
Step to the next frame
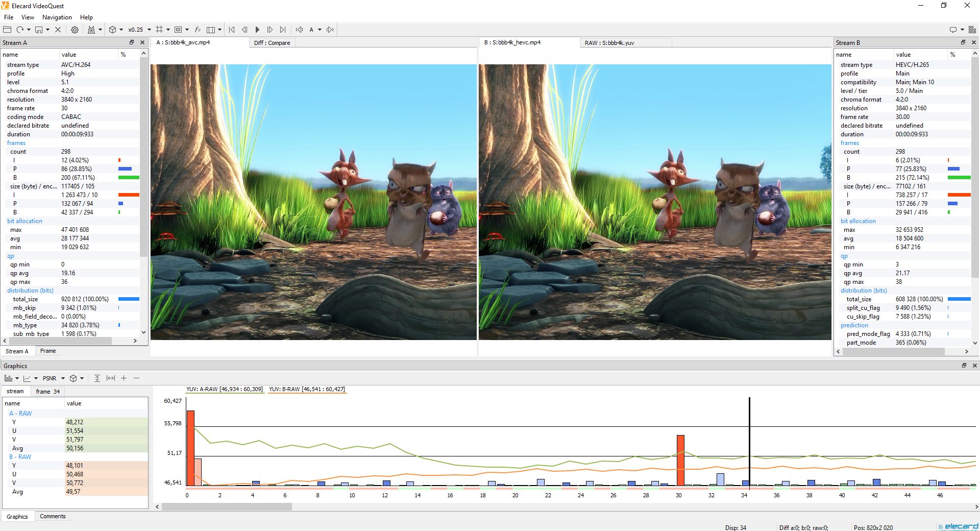coord(270,30)
